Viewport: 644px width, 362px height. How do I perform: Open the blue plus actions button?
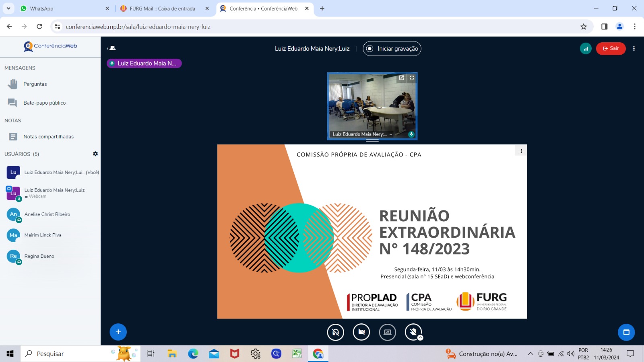click(x=118, y=332)
